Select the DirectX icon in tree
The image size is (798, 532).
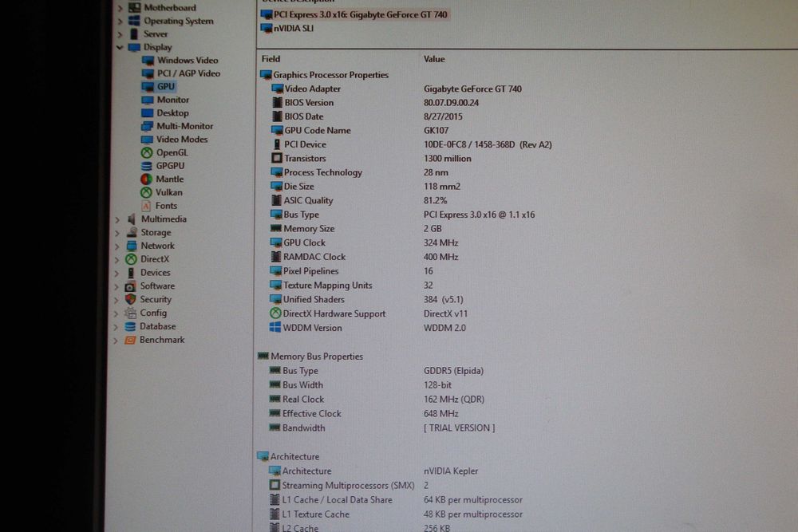132,259
